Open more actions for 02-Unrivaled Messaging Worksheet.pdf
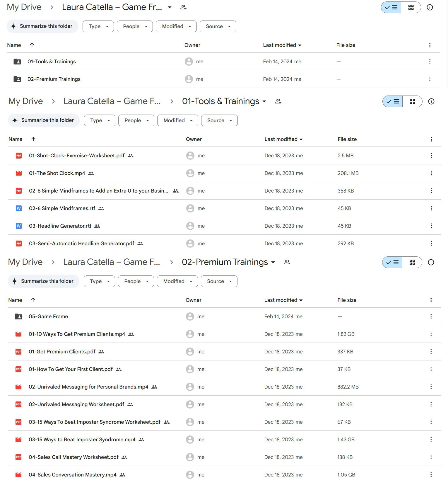This screenshot has width=448, height=480. click(x=431, y=404)
